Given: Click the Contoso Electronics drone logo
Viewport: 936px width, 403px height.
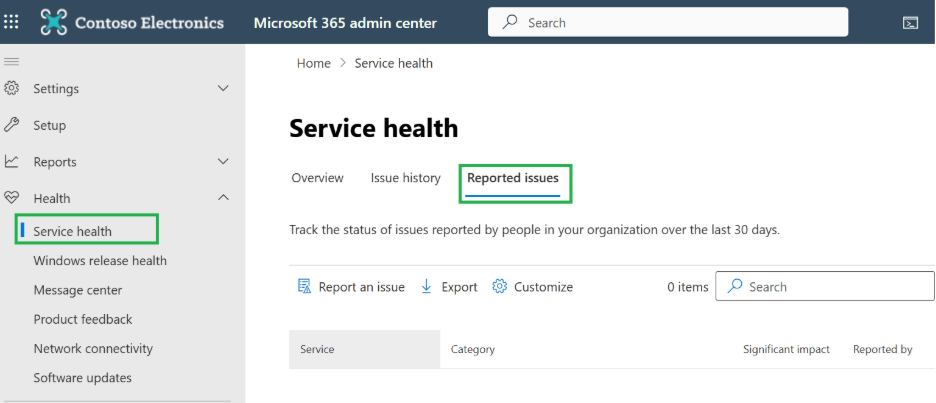Looking at the screenshot, I should 54,23.
